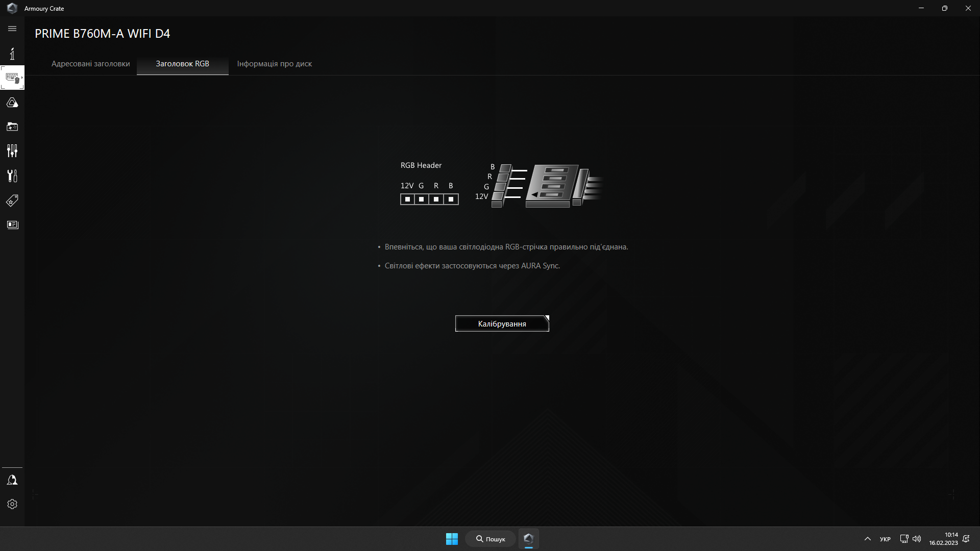Open the Dashboard info icon

tap(12, 54)
